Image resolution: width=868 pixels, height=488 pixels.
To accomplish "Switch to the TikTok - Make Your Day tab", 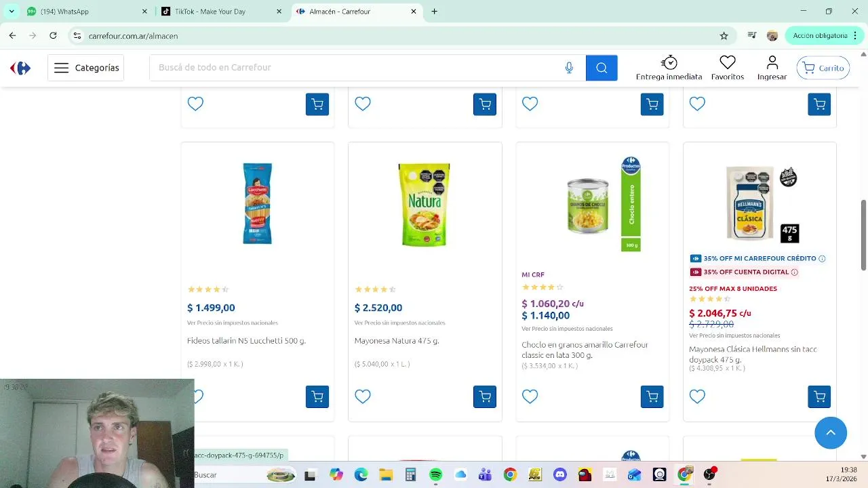I will [220, 12].
